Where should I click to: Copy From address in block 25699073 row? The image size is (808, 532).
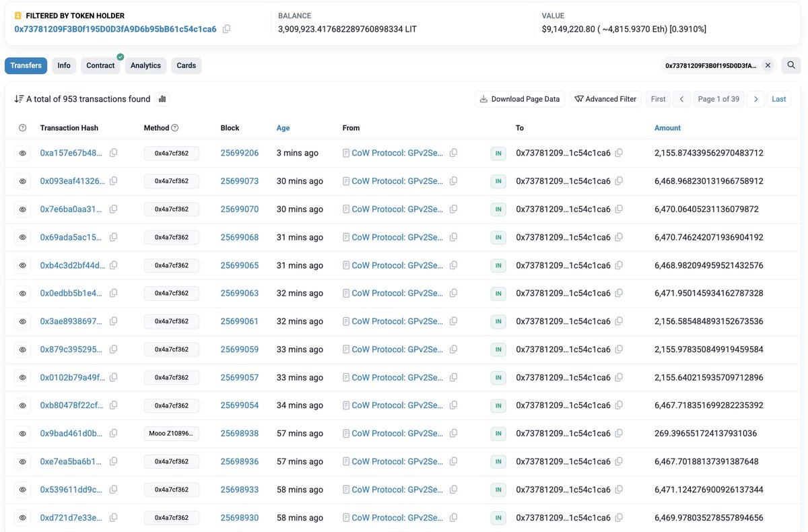pos(453,181)
